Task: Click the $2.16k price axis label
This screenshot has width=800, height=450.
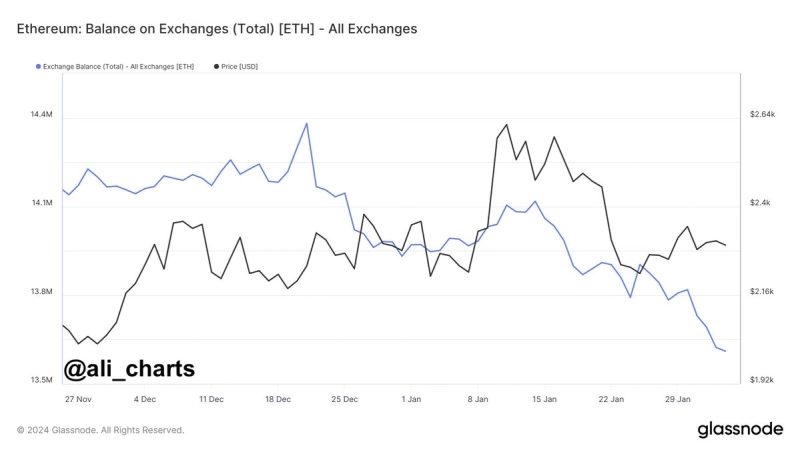Action: (x=763, y=292)
